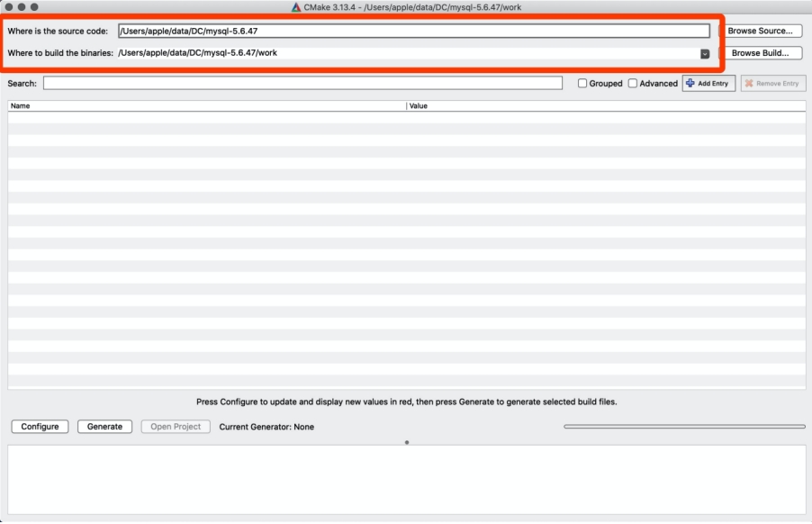The image size is (812, 524).
Task: Click the Value column header
Action: (607, 106)
